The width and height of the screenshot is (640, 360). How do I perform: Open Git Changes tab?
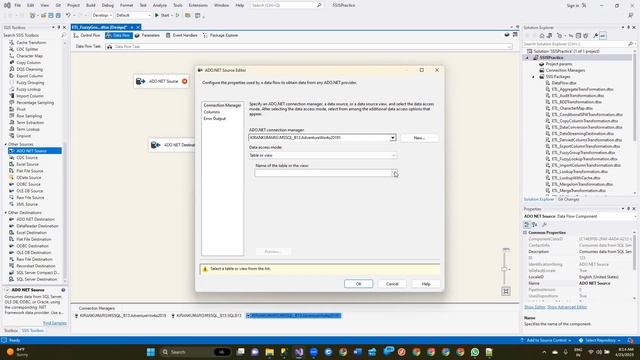click(x=569, y=200)
